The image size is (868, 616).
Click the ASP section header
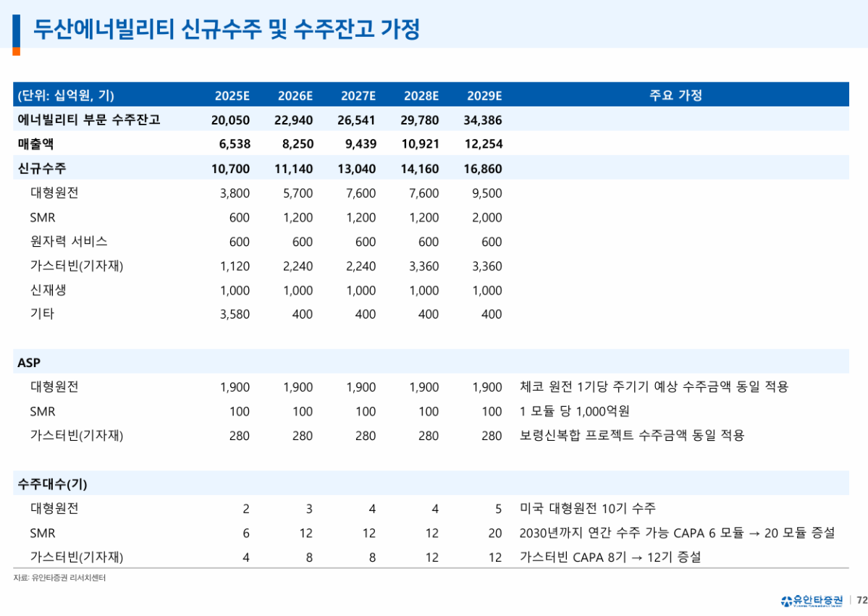[29, 363]
